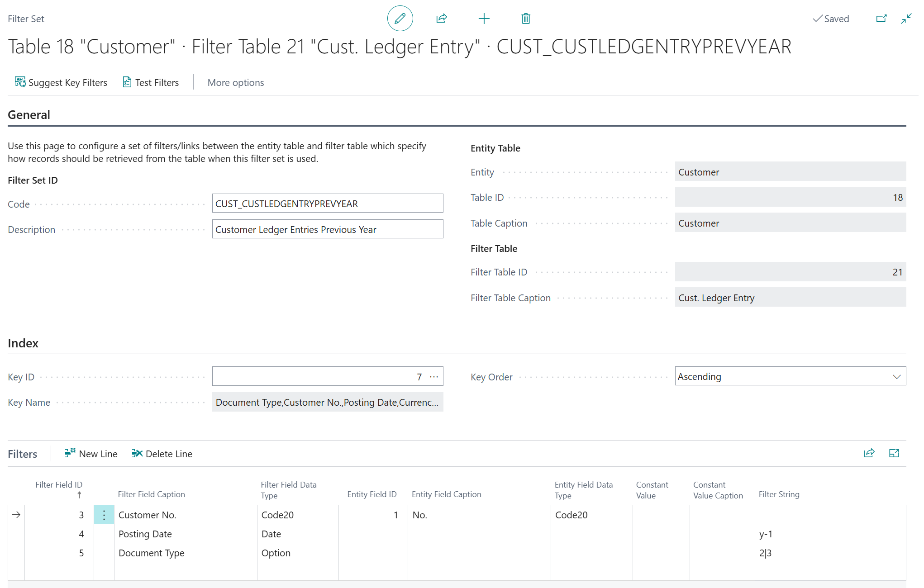
Task: Open row menu for Customer No. line
Action: (104, 515)
